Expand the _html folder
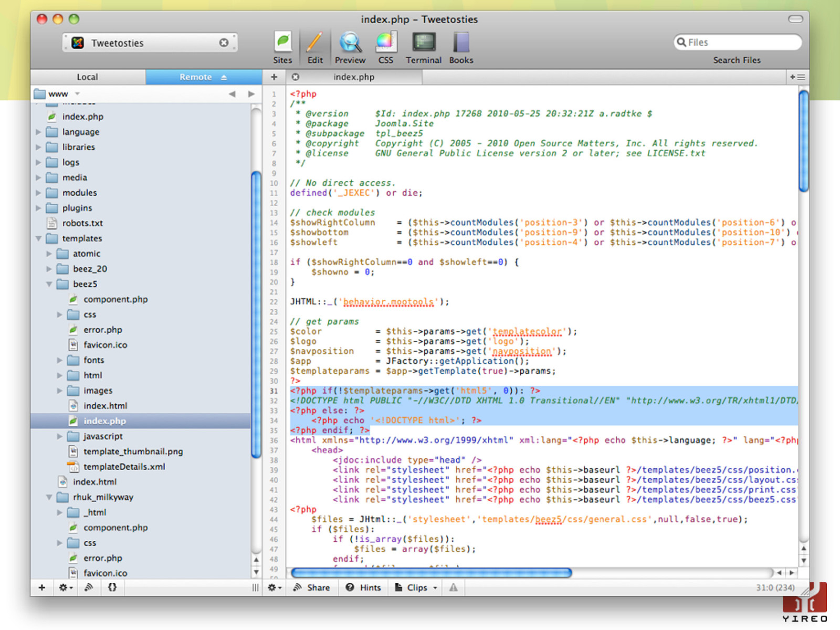840x630 pixels. coord(59,512)
